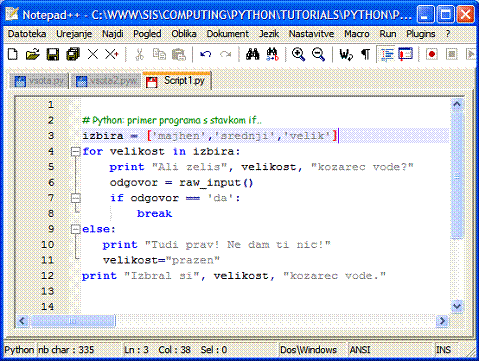
Task: Open the Najdi menu
Action: (113, 34)
